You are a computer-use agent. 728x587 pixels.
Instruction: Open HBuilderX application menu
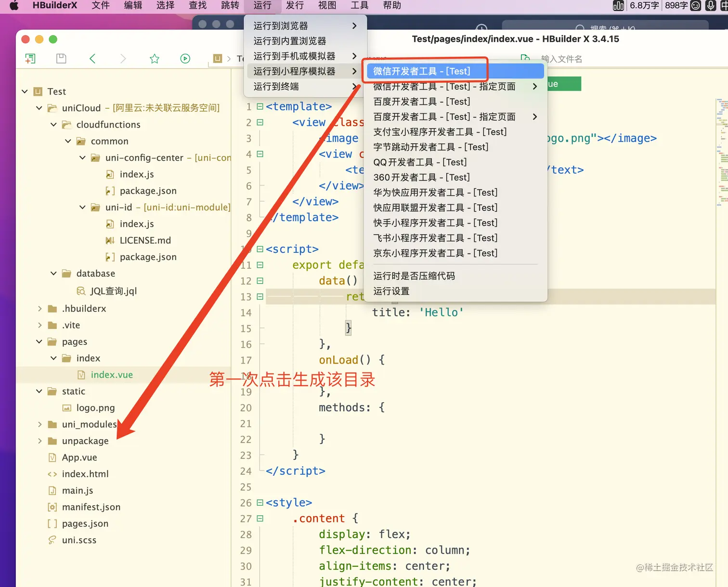tap(55, 6)
